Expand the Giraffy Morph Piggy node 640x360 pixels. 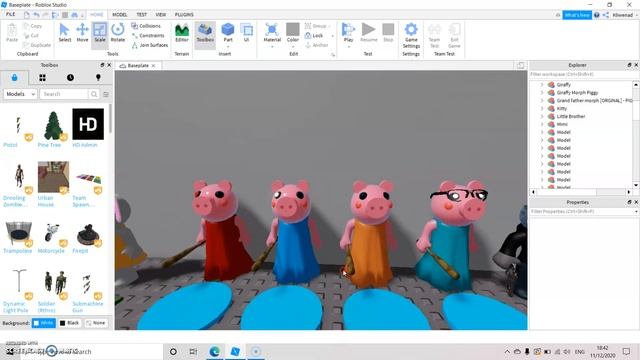coord(542,93)
